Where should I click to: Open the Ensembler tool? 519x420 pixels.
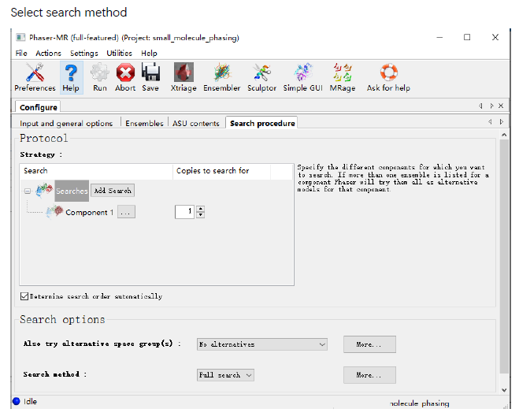[x=222, y=76]
